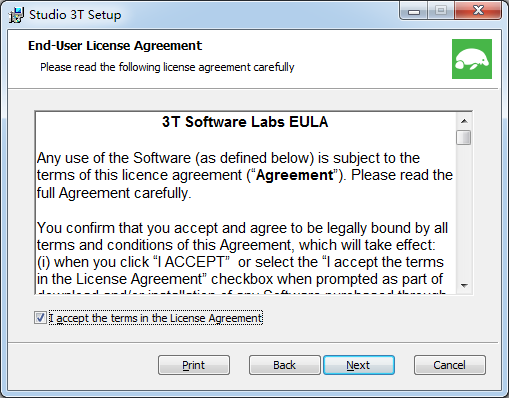Minimize the Studio 3T Setup window

point(414,12)
